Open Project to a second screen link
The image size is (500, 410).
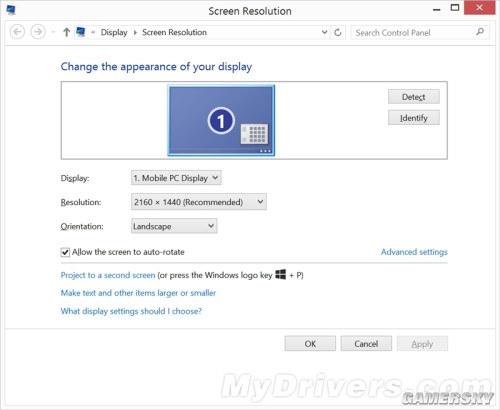[108, 275]
